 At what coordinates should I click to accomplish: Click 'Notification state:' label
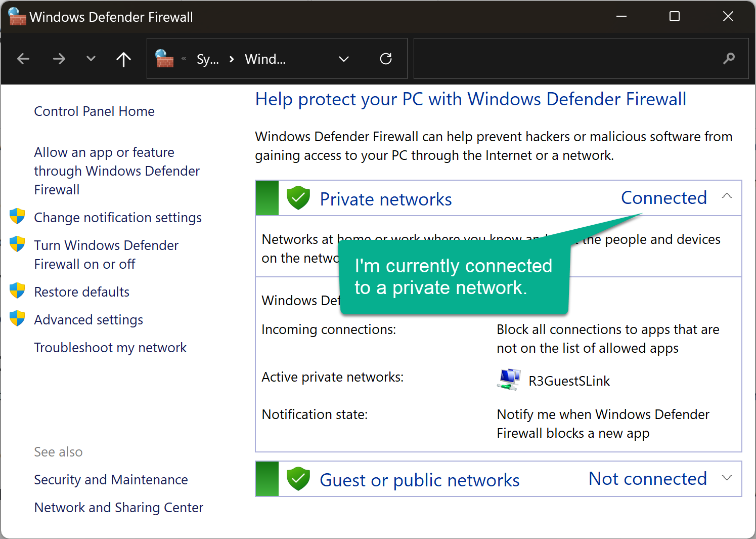tap(315, 414)
